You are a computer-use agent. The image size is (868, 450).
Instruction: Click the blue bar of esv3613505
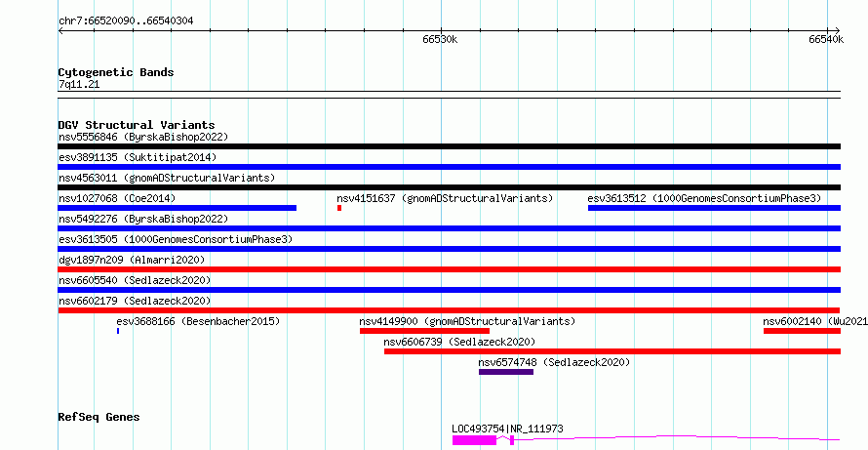(449, 249)
